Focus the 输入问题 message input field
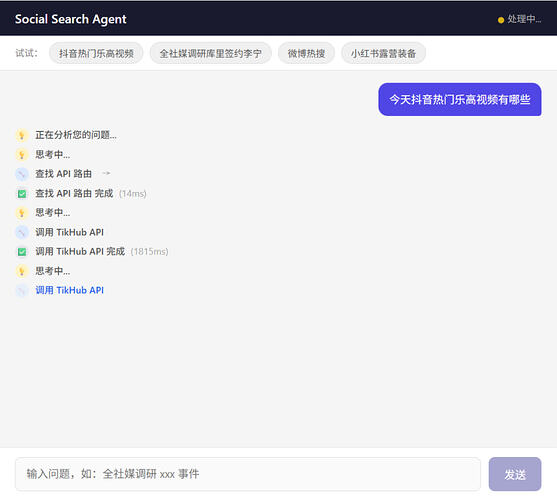The height and width of the screenshot is (500, 557). coord(248,474)
